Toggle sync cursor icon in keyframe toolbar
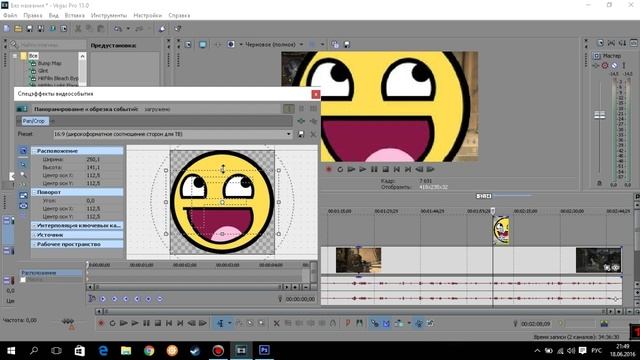The image size is (640, 360). (x=92, y=299)
